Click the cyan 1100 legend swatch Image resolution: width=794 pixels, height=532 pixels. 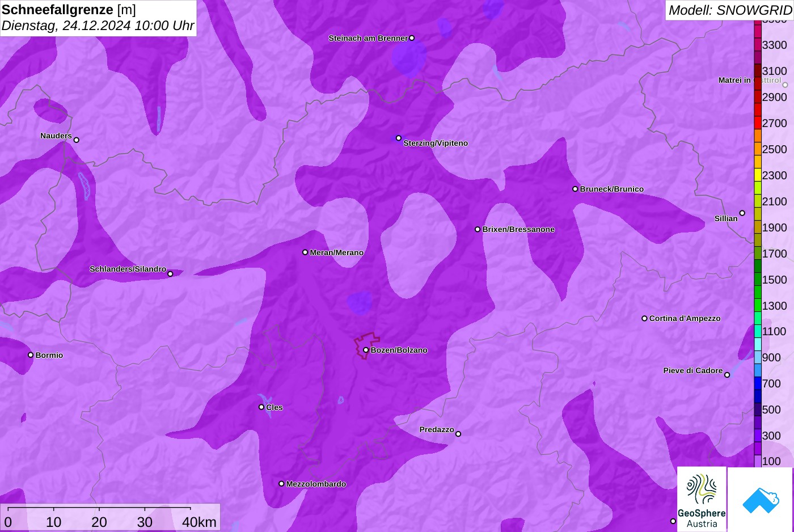tap(758, 331)
